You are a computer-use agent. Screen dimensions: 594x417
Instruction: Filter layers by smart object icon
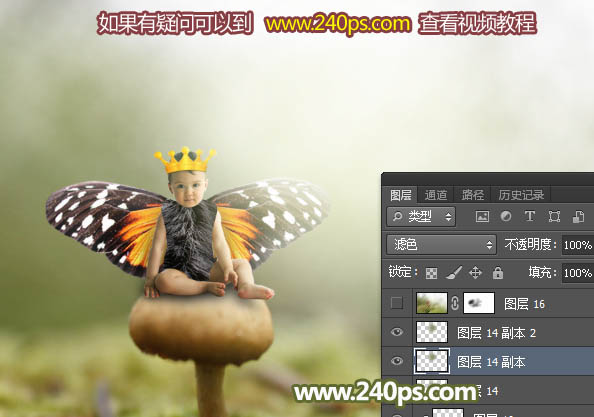pos(578,217)
